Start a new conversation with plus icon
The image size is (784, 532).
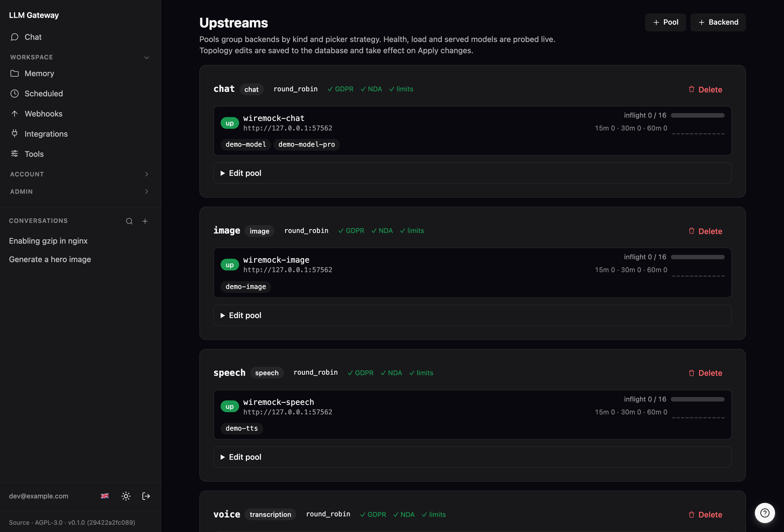pos(145,221)
